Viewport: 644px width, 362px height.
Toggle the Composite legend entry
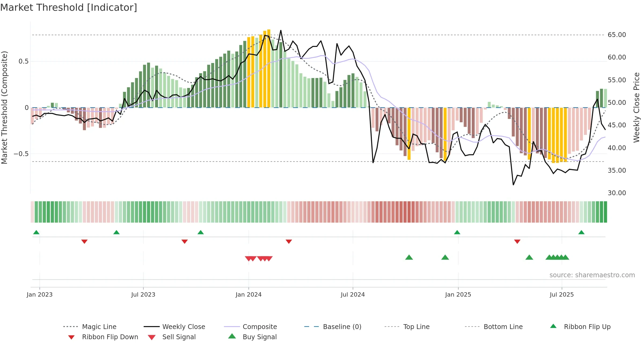[x=250, y=327]
